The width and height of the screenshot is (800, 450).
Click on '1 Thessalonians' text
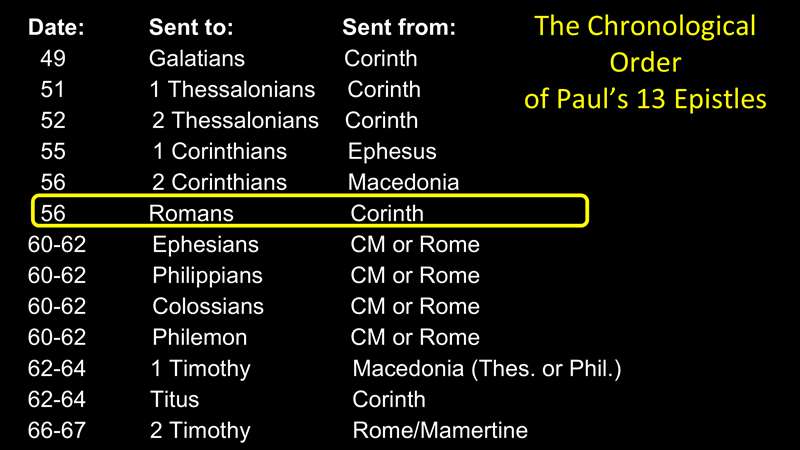tap(232, 90)
